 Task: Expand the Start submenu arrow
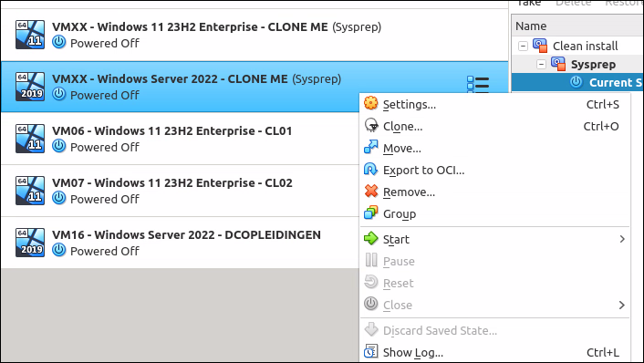[x=622, y=239]
